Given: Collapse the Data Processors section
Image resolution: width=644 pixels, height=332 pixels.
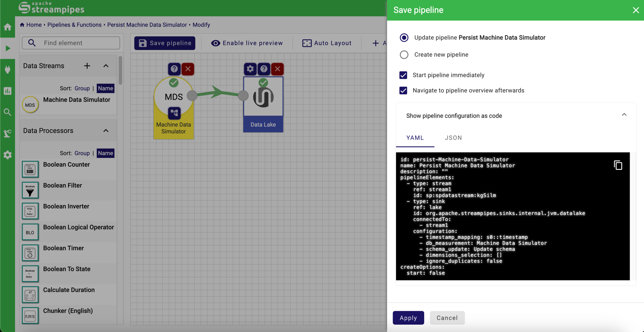Looking at the screenshot, I should coord(106,131).
